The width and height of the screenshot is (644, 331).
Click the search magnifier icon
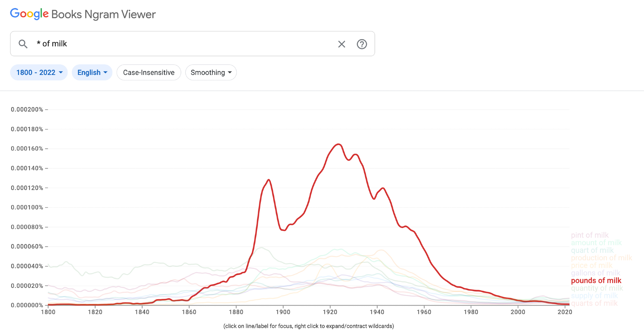pos(23,44)
